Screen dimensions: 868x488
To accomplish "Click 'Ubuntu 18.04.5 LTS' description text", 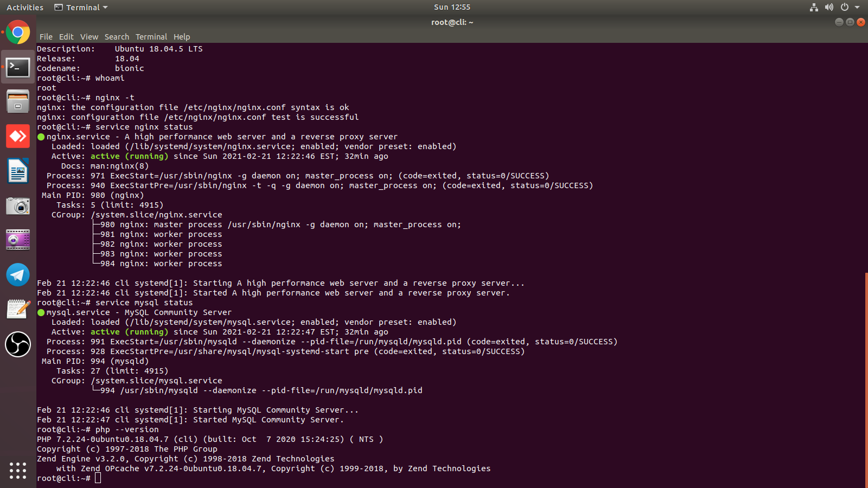I will [x=158, y=49].
